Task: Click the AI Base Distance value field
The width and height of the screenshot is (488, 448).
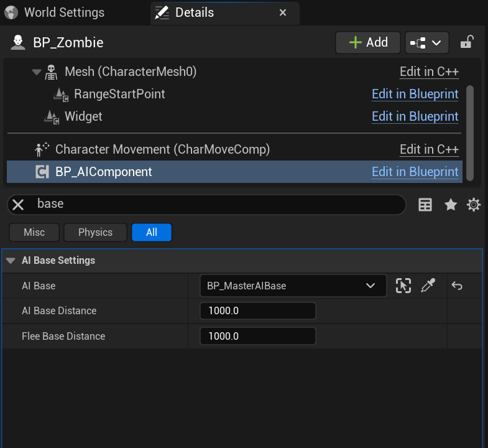Action: pyautogui.click(x=257, y=311)
